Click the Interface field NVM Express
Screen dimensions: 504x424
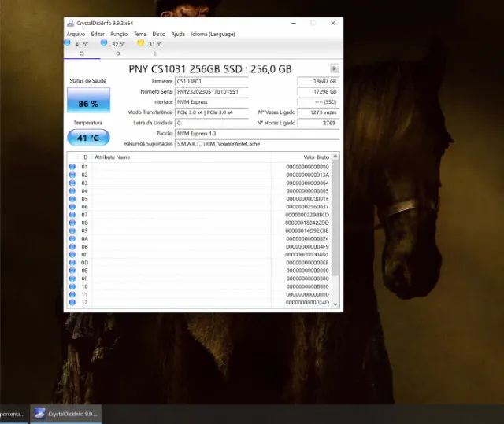point(211,102)
